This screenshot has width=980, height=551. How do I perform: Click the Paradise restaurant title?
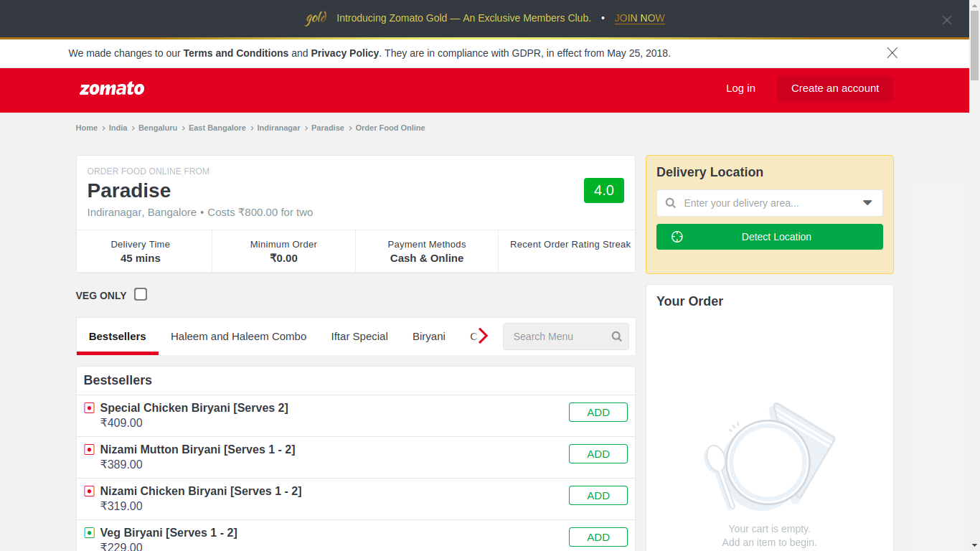tap(129, 190)
